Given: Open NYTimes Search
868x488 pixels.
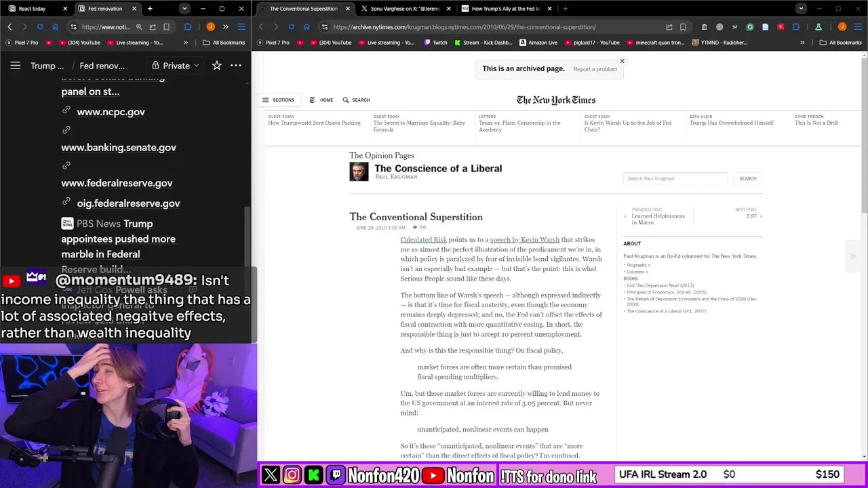Looking at the screenshot, I should [356, 100].
